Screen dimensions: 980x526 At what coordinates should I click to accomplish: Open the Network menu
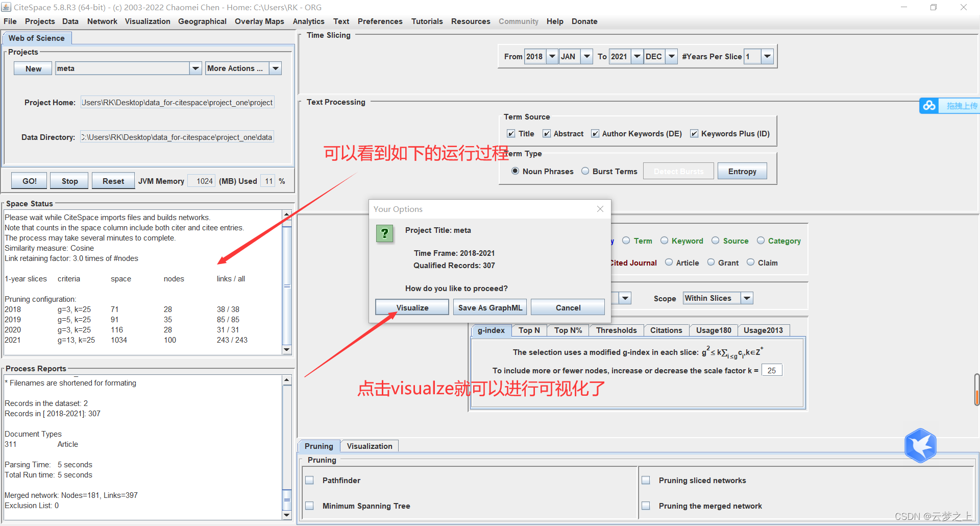(102, 21)
